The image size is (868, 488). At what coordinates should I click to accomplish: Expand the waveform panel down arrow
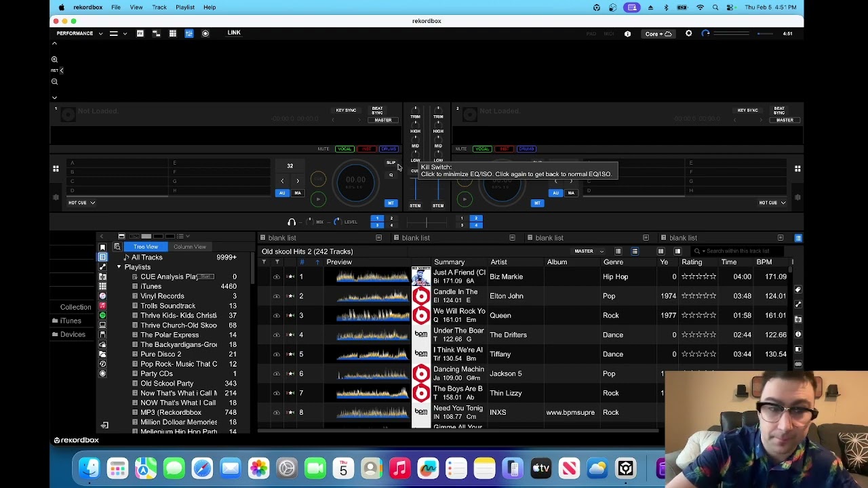54,98
